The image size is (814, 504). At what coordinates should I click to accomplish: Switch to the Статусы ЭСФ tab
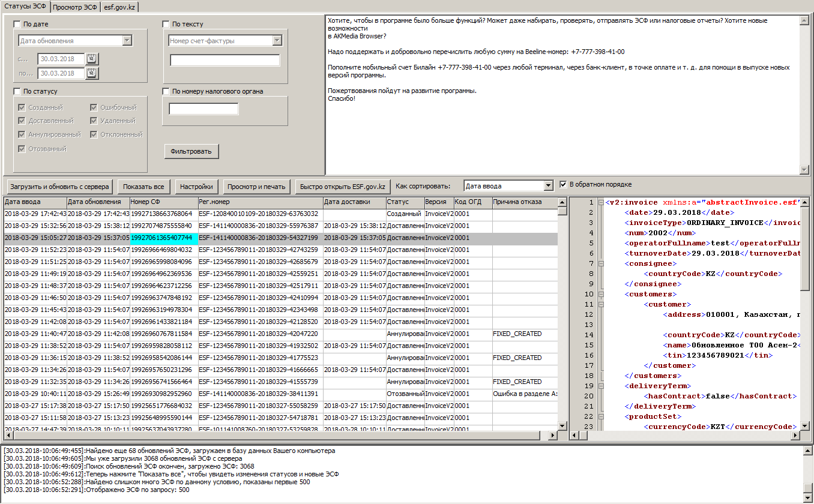tap(25, 7)
